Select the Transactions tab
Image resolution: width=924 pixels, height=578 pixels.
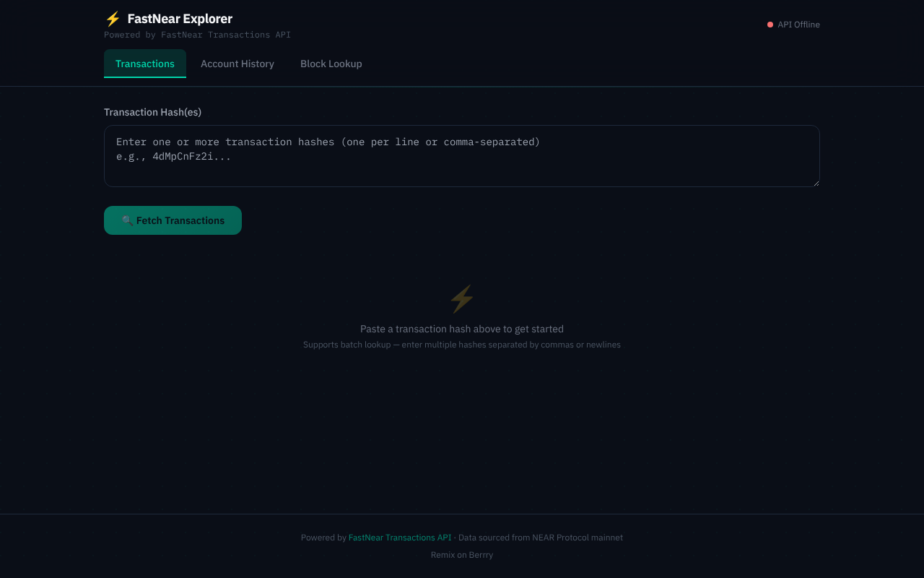point(144,64)
